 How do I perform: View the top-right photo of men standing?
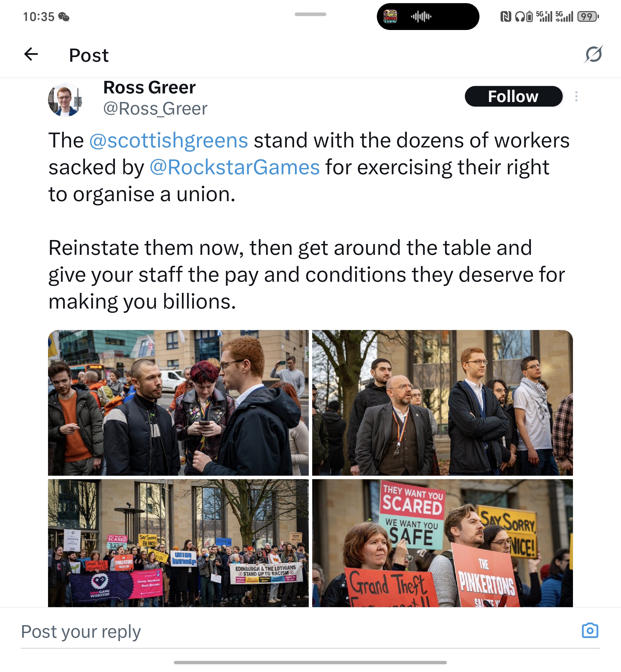coord(442,403)
